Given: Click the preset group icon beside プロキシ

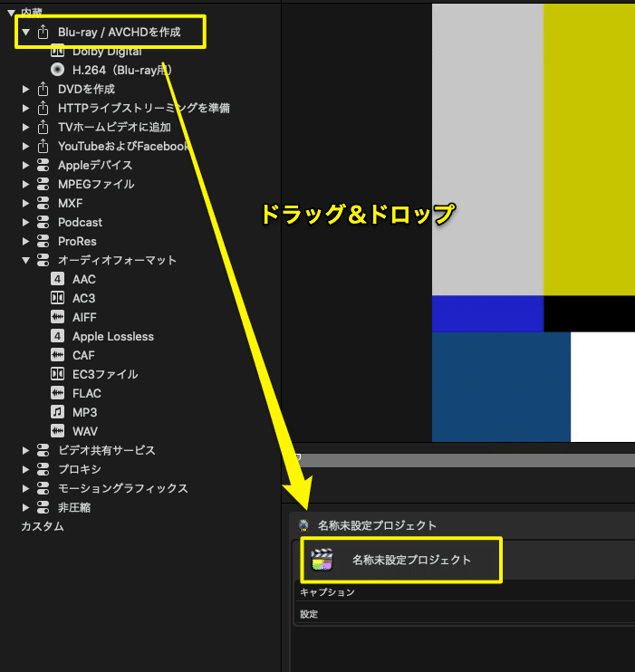Looking at the screenshot, I should point(43,469).
